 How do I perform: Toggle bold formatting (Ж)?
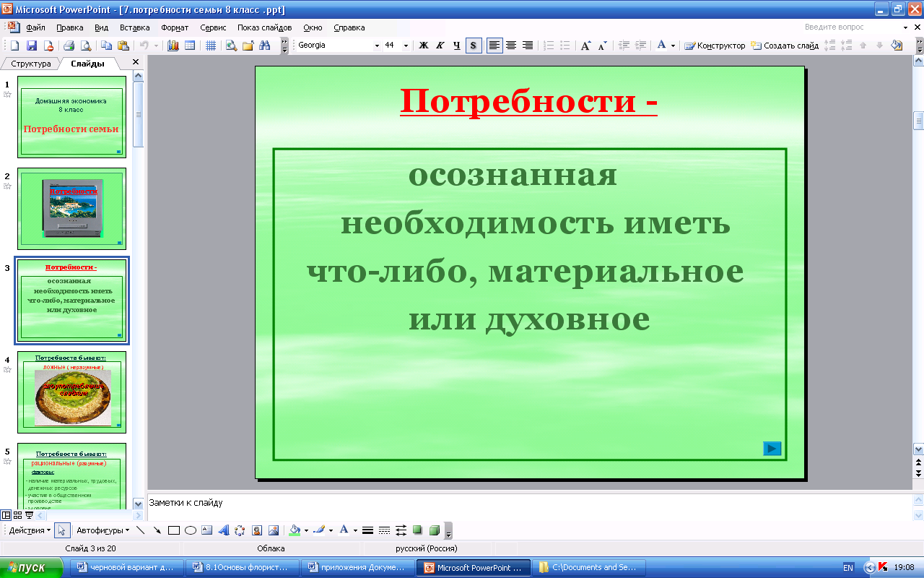click(424, 46)
